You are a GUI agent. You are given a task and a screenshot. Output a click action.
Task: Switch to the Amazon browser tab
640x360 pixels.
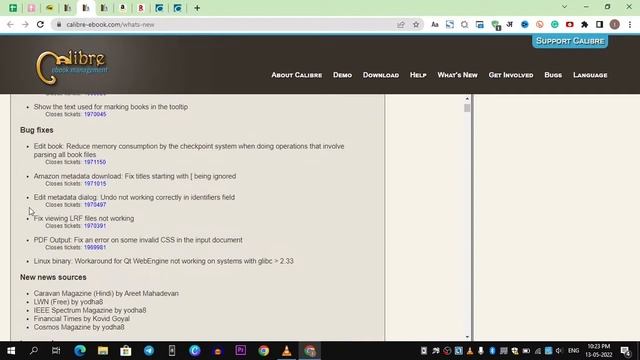click(x=122, y=8)
